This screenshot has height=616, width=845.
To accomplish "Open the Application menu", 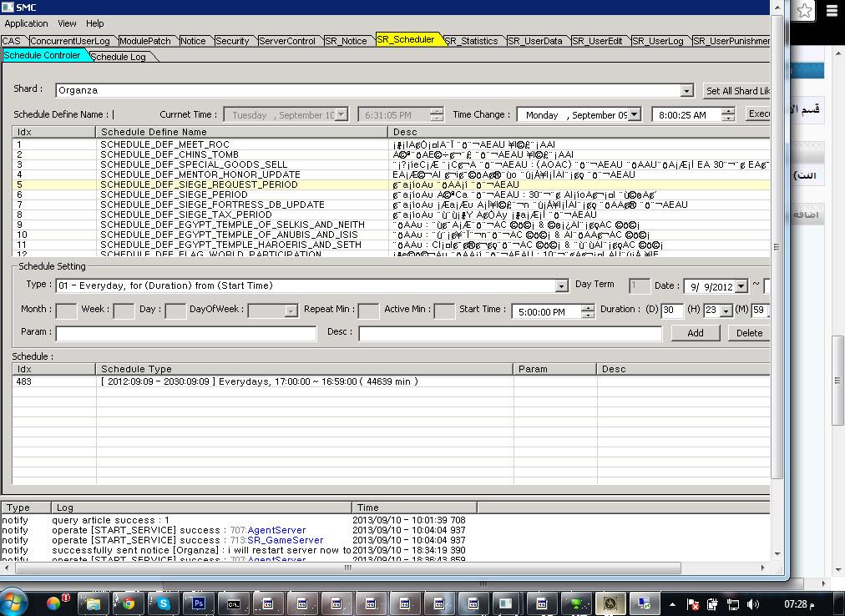I will pyautogui.click(x=26, y=23).
